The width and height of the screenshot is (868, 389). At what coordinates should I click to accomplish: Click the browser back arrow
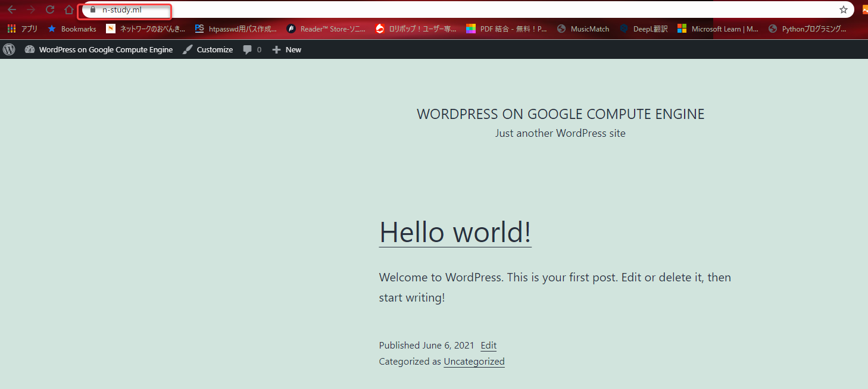click(x=12, y=10)
